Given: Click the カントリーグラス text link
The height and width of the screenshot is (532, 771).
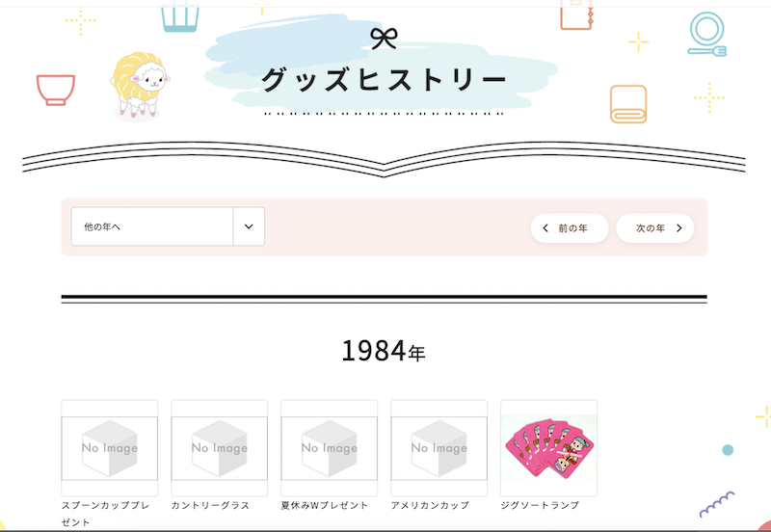Looking at the screenshot, I should 210,505.
